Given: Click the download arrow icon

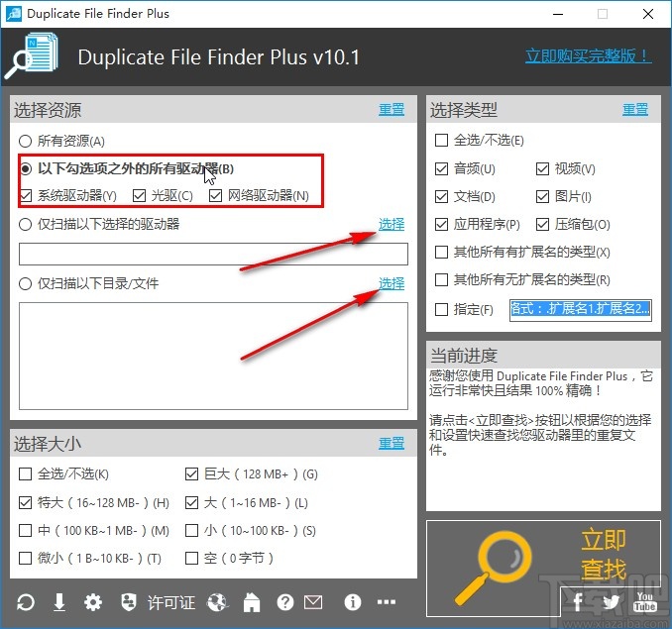Looking at the screenshot, I should [x=59, y=602].
